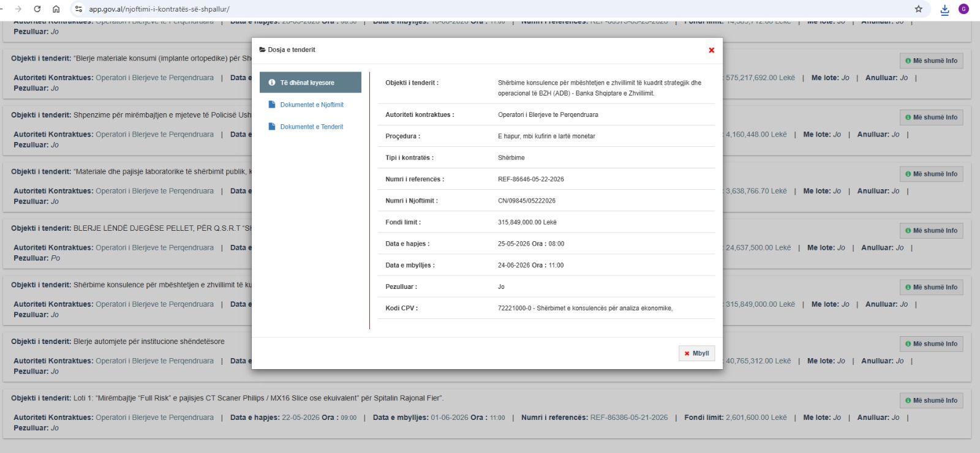Viewport: 980px width, 453px height.
Task: Click procedure value E hapur, mbi kufirin e lartë monetar
Action: pos(546,137)
